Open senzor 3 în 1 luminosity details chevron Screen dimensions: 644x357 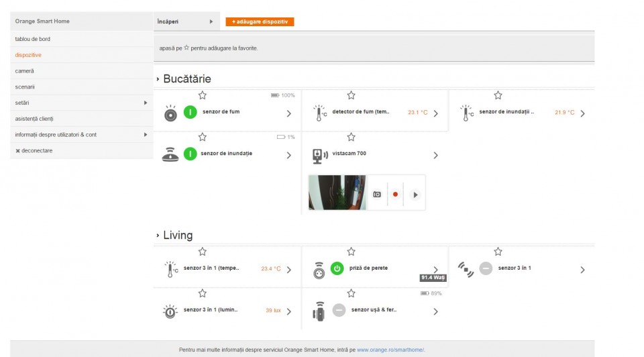pyautogui.click(x=288, y=312)
